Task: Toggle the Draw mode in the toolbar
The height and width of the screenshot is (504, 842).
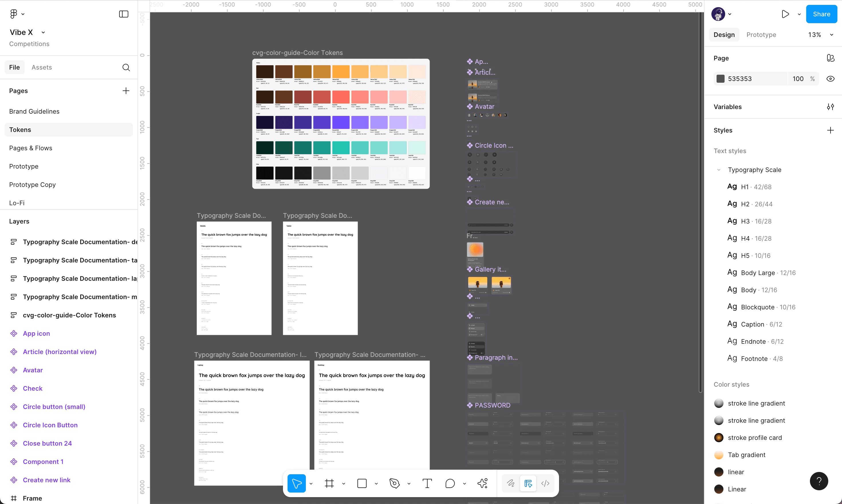Action: click(511, 483)
